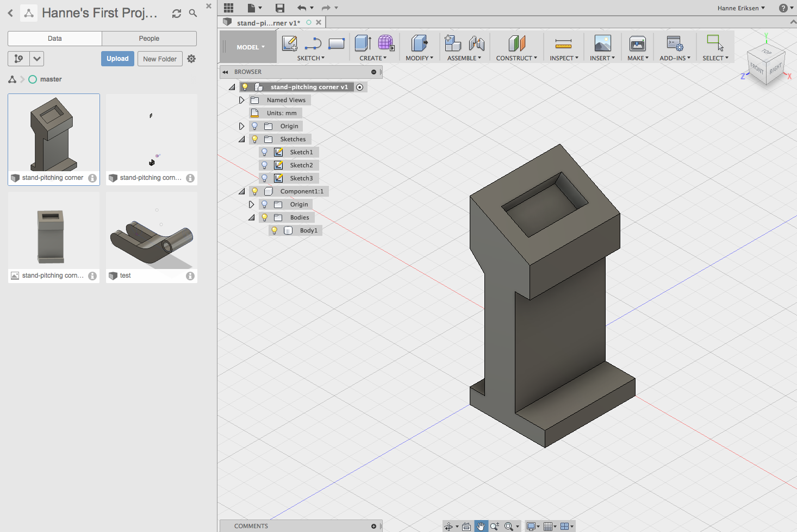Toggle Body1 visibility bulb
Image resolution: width=797 pixels, height=532 pixels.
(x=275, y=230)
